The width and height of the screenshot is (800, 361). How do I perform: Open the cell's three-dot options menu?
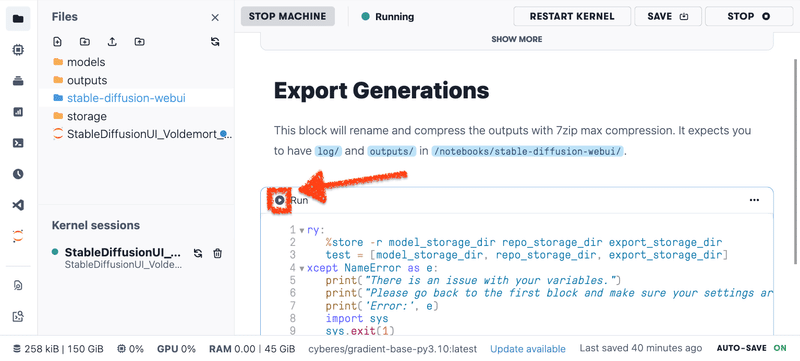click(x=754, y=200)
